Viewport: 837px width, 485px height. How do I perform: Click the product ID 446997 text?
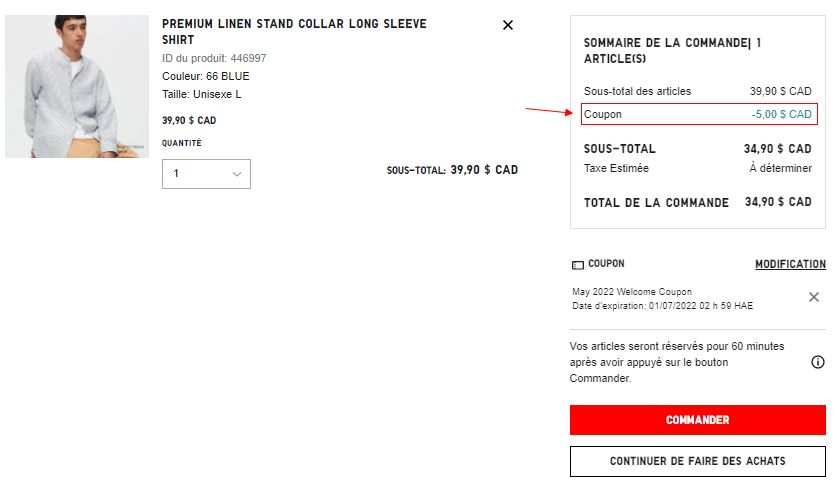[x=214, y=58]
